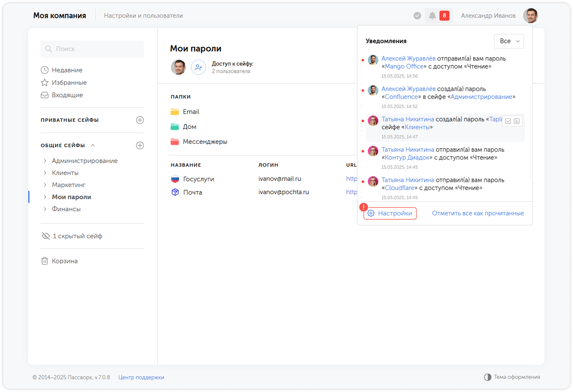Viewport: 573px width, 392px height.
Task: Open notification details icon for Татьяна Никитина
Action: tap(517, 121)
